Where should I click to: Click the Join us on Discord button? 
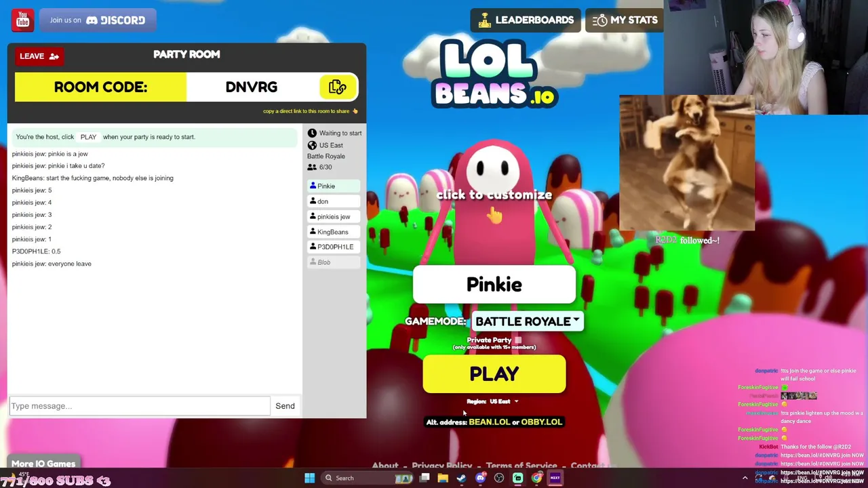click(x=98, y=20)
